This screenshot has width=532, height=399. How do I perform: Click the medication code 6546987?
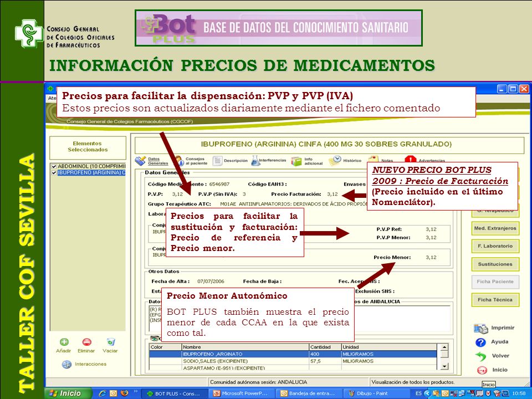click(x=219, y=184)
